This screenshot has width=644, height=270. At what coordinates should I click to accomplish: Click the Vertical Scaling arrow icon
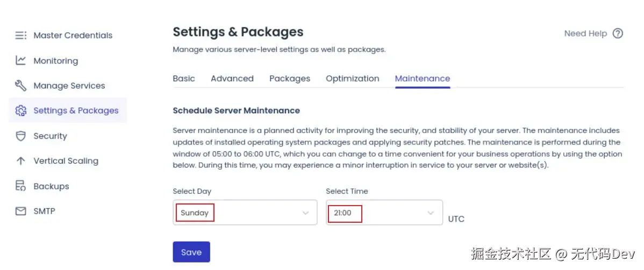(x=20, y=160)
